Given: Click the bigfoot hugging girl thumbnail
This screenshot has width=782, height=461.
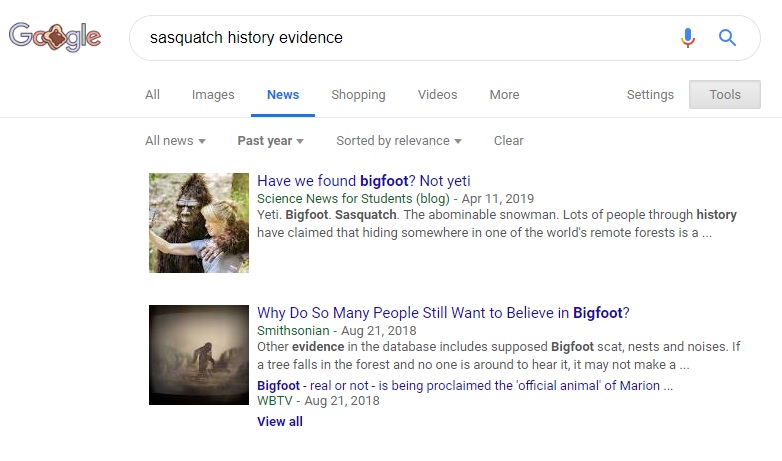Looking at the screenshot, I should click(199, 223).
